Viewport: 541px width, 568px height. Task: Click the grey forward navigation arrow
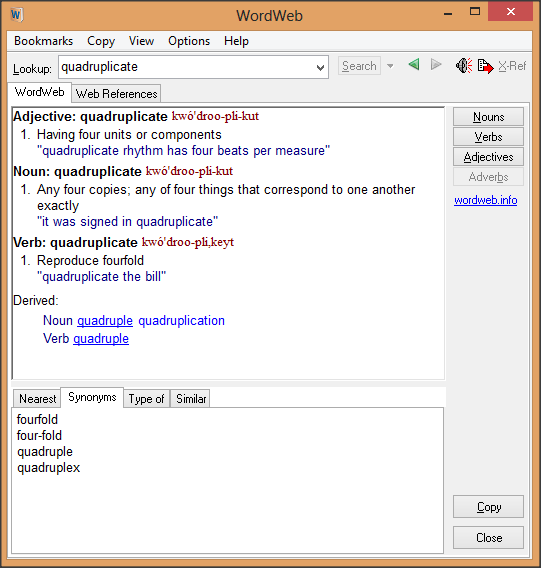(x=436, y=65)
